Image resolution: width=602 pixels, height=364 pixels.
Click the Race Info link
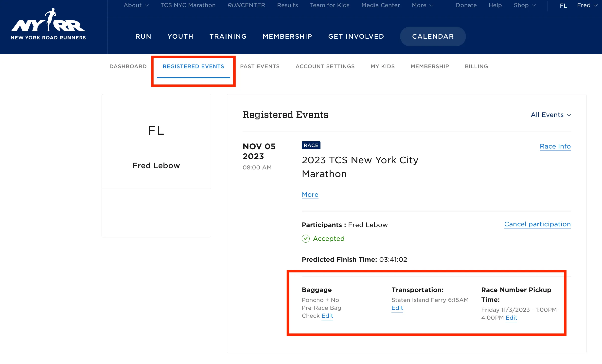[x=555, y=146]
